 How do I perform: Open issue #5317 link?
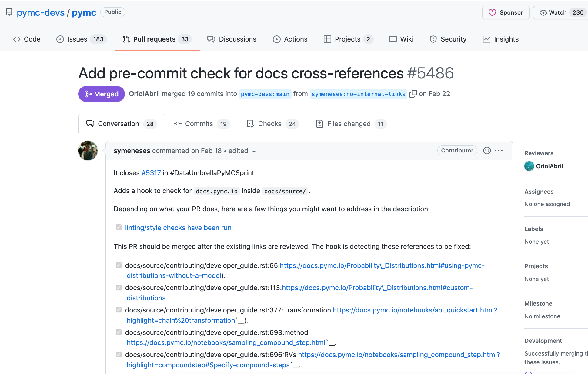coord(151,173)
